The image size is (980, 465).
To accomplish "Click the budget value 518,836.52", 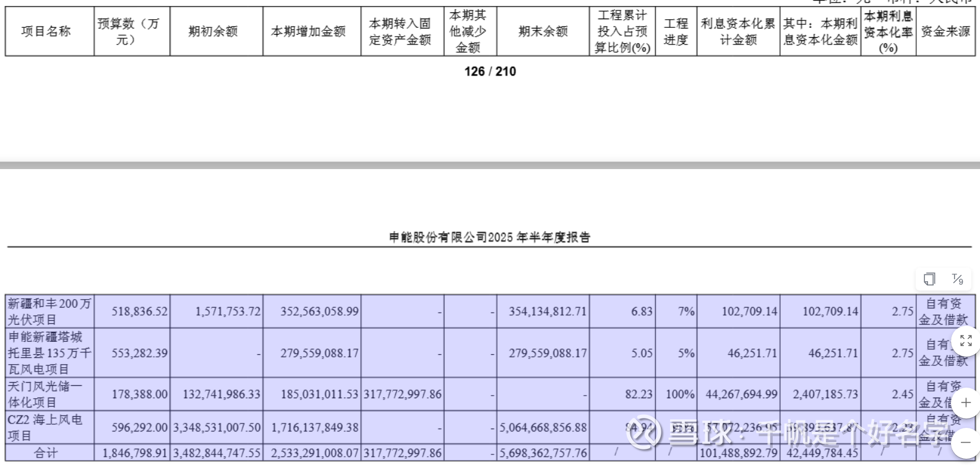I will [x=139, y=311].
